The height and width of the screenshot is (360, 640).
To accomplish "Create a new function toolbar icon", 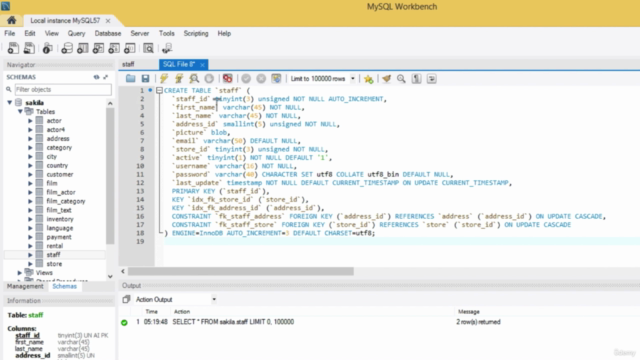I will (x=129, y=48).
